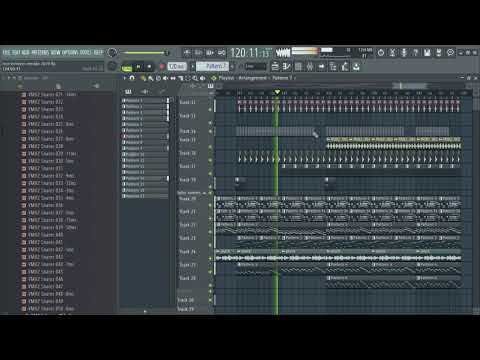Click the Stop button in transport
480x360 pixels.
pyautogui.click(x=149, y=67)
